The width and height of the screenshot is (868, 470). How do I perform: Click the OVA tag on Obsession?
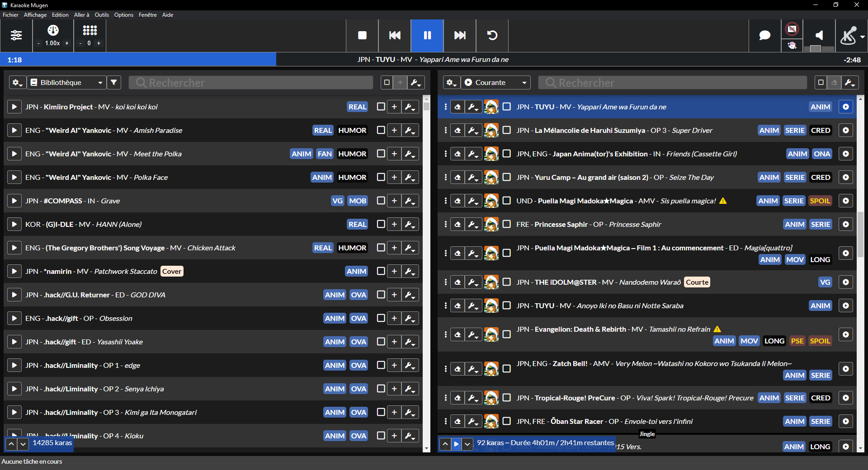click(359, 319)
